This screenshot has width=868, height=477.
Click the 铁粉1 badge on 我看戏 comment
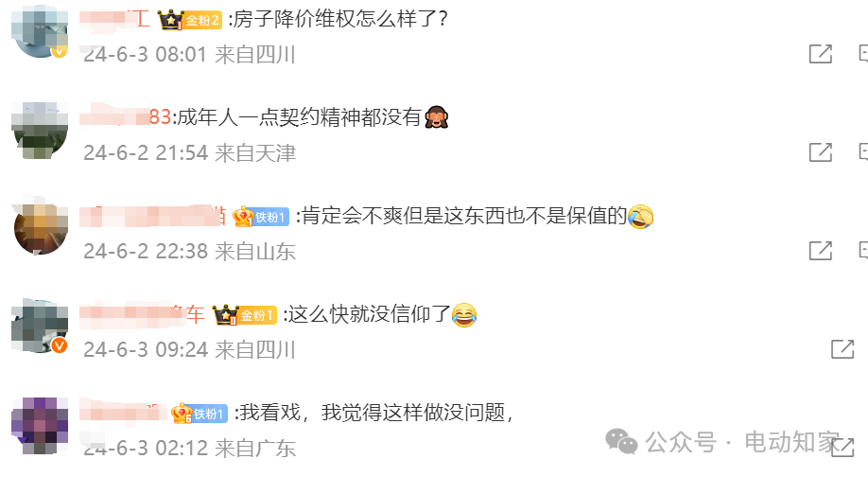click(x=200, y=414)
